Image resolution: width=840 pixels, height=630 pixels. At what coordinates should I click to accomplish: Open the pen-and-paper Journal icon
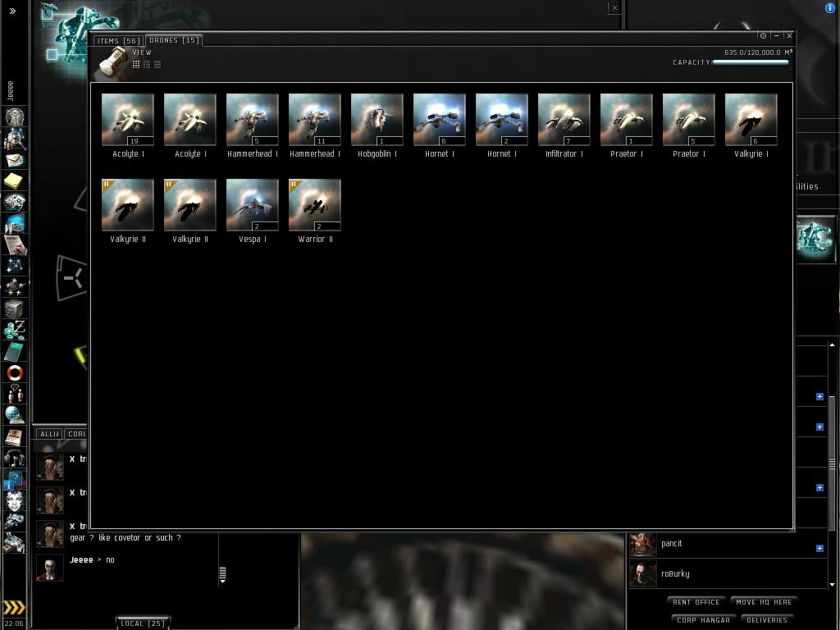15,244
